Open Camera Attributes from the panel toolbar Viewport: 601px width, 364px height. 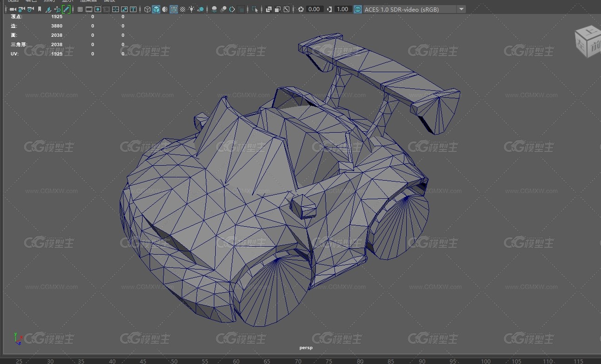point(30,9)
